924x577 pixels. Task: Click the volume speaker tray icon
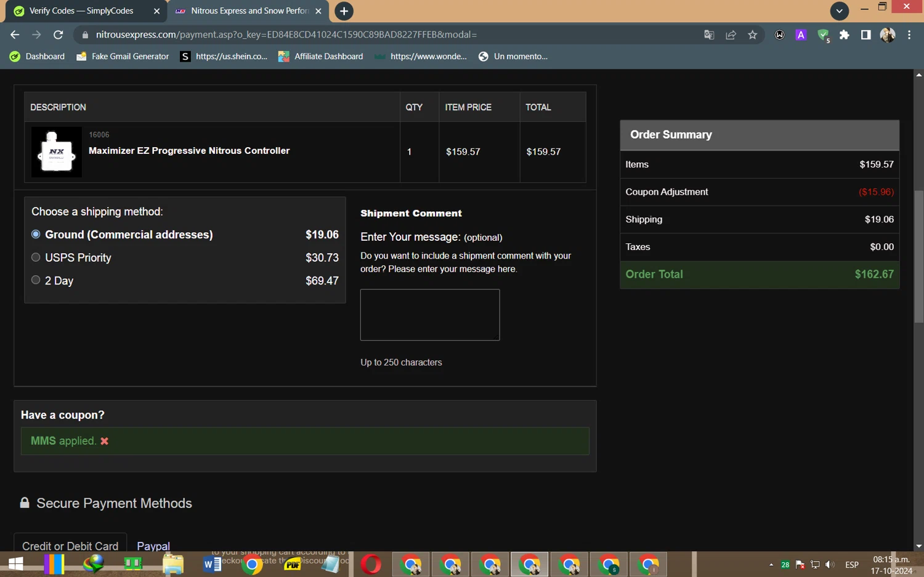pyautogui.click(x=830, y=564)
